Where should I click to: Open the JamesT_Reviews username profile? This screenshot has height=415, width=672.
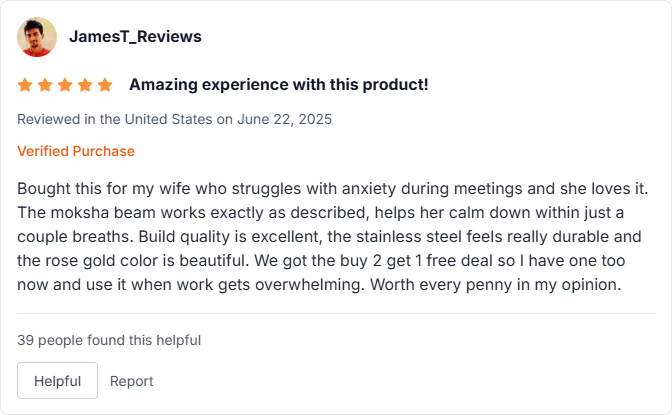point(135,37)
